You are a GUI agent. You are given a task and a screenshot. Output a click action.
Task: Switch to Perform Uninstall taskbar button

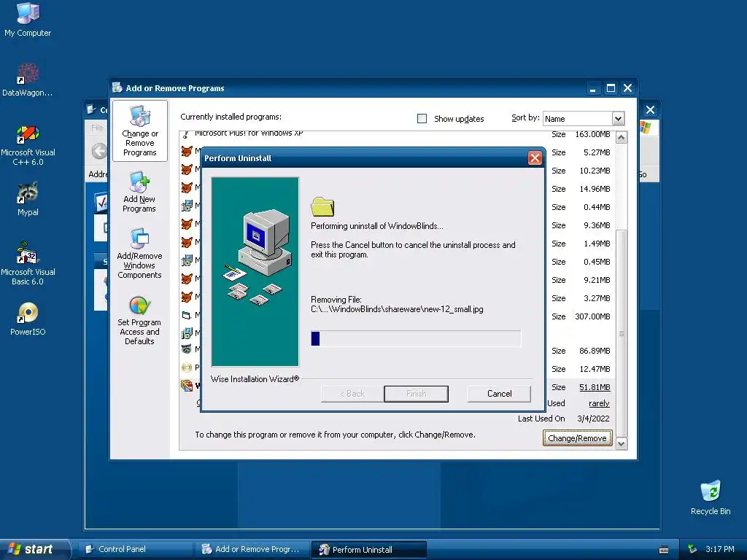point(368,550)
